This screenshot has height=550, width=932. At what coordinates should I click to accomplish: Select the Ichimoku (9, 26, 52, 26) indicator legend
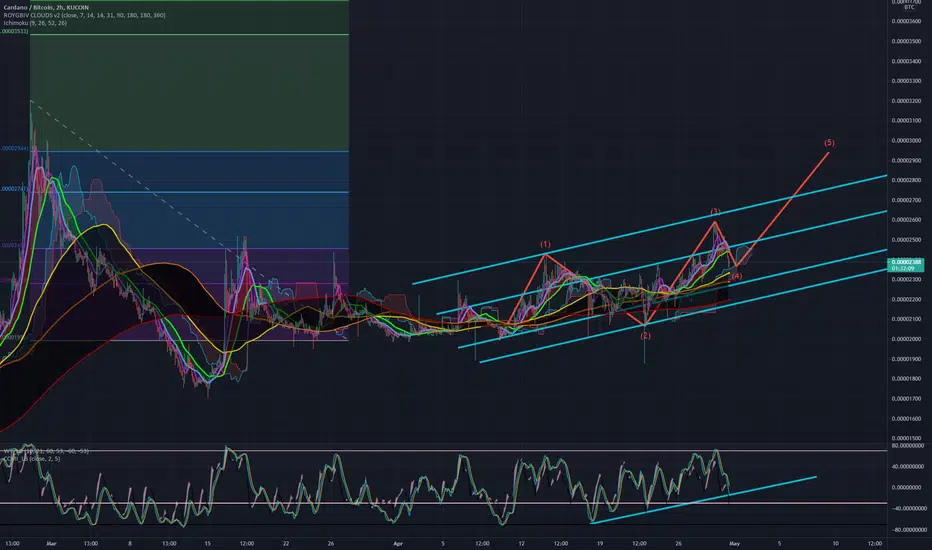click(35, 23)
